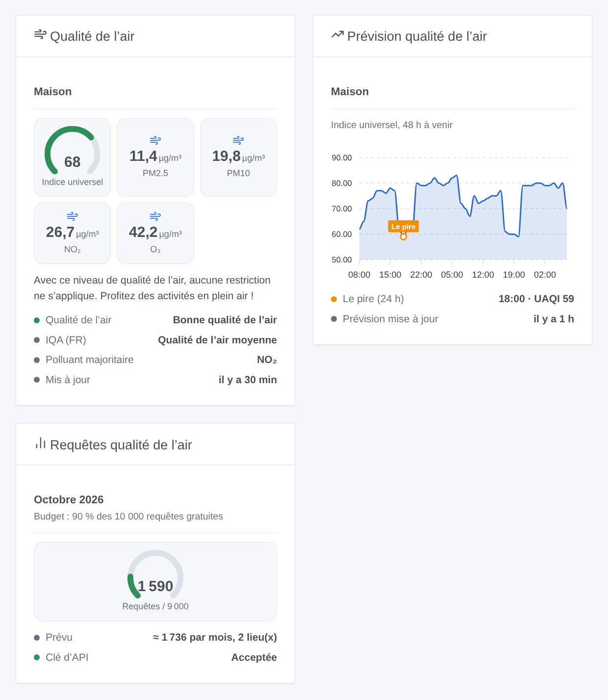Click the value ≈ 1 736 par mois, 2 lieu(x)
Viewport: 608px width, 700px height.
tap(215, 637)
